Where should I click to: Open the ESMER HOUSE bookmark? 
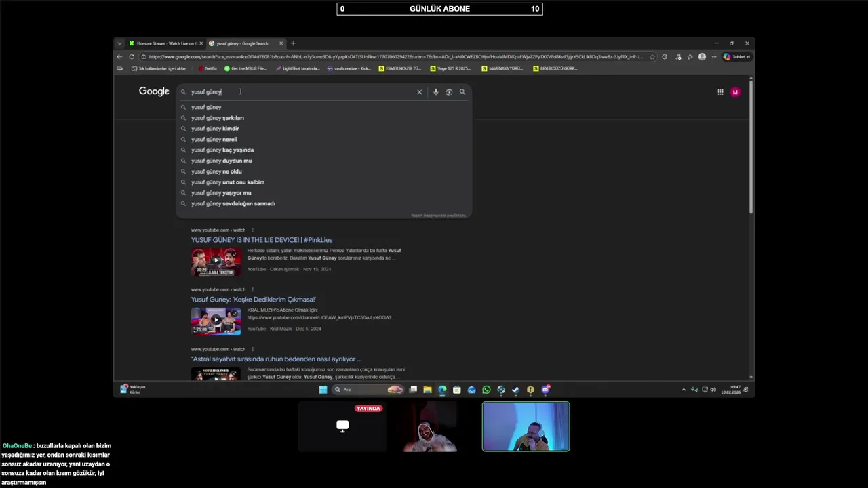[400, 68]
